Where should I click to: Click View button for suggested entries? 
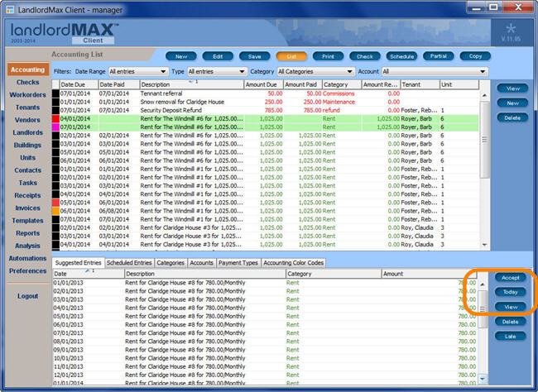(511, 307)
